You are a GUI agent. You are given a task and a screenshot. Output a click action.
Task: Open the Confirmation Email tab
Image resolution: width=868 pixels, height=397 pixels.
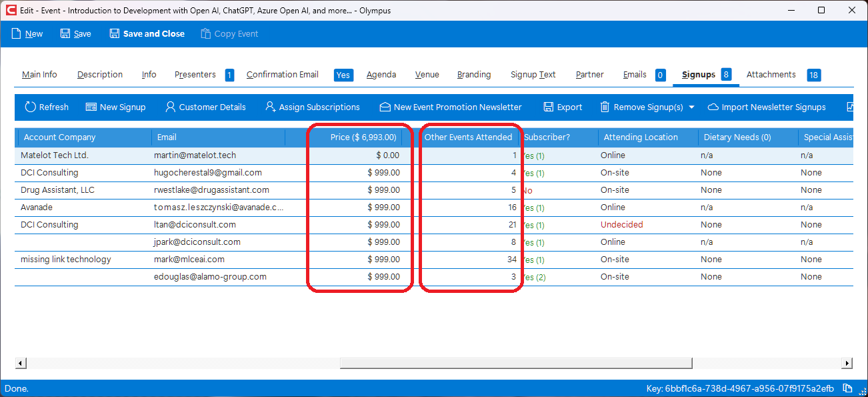(283, 75)
